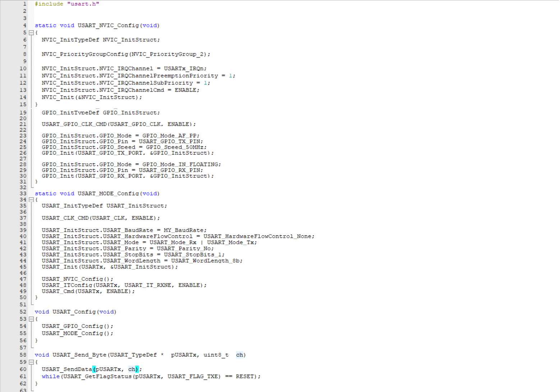This screenshot has width=560, height=392.
Task: Collapse the USART_Config function fold at line 53
Action: 31,319
